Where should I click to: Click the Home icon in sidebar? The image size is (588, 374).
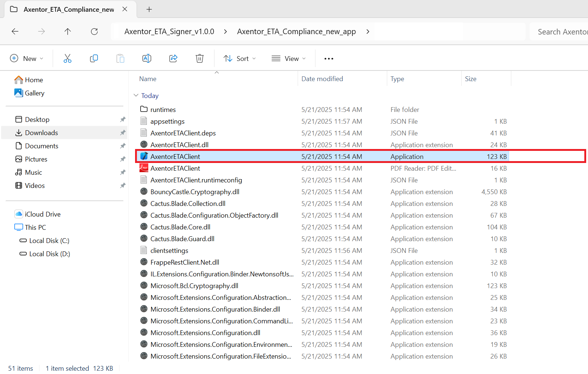click(19, 80)
